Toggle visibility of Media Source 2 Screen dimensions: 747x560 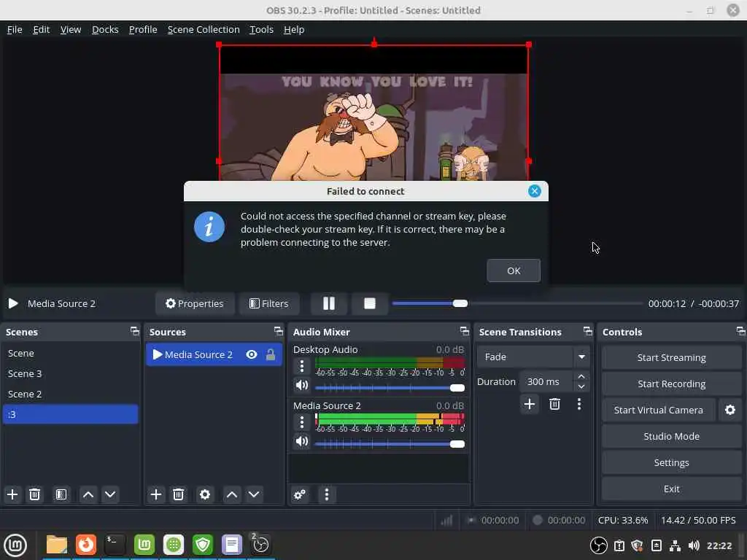(252, 354)
